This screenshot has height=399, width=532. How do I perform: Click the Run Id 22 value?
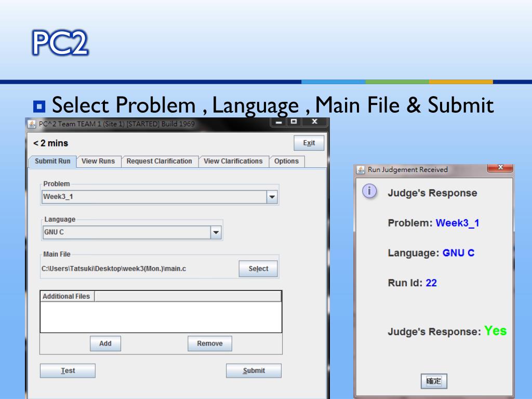click(x=431, y=283)
